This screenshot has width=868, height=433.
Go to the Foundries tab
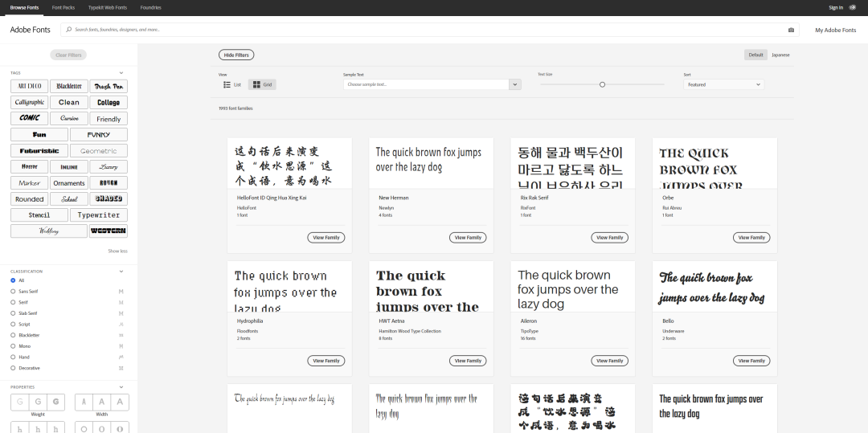(x=150, y=7)
